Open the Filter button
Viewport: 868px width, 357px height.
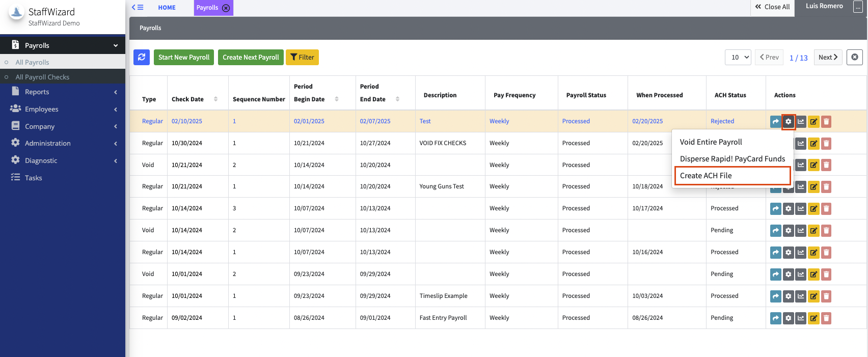click(x=303, y=57)
